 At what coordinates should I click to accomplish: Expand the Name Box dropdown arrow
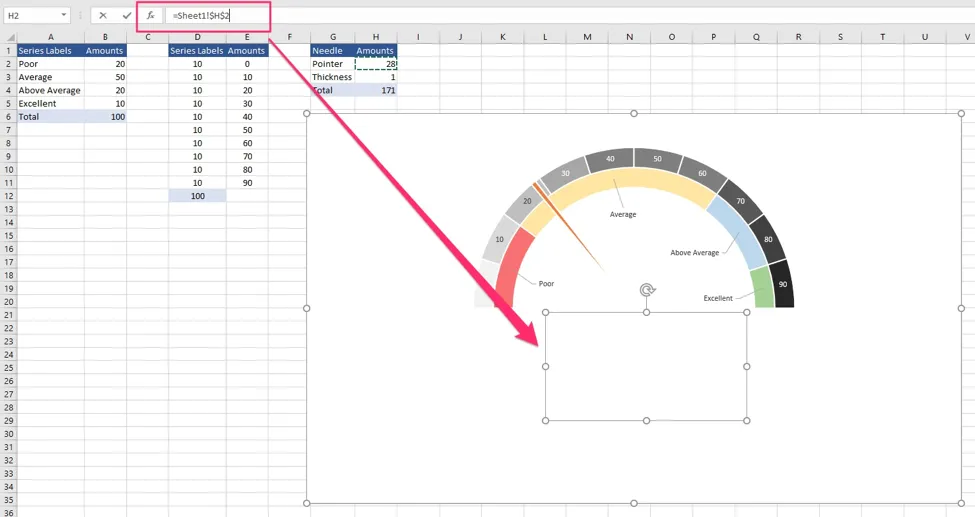[x=63, y=15]
